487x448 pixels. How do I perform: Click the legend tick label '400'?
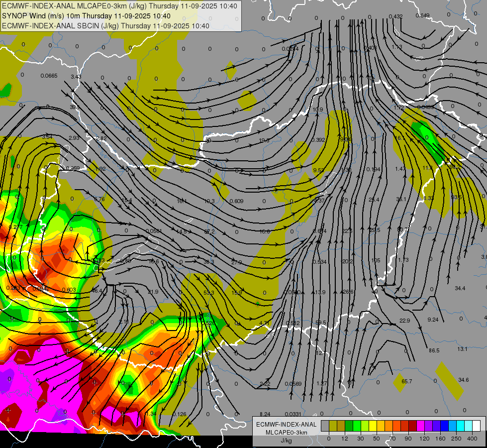tap(472, 439)
